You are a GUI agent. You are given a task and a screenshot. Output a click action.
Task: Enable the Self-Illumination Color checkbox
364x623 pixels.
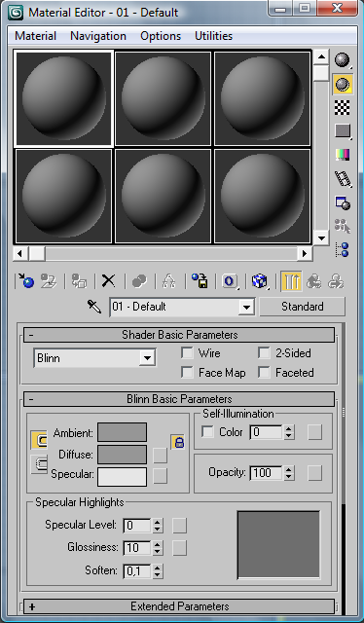(207, 432)
